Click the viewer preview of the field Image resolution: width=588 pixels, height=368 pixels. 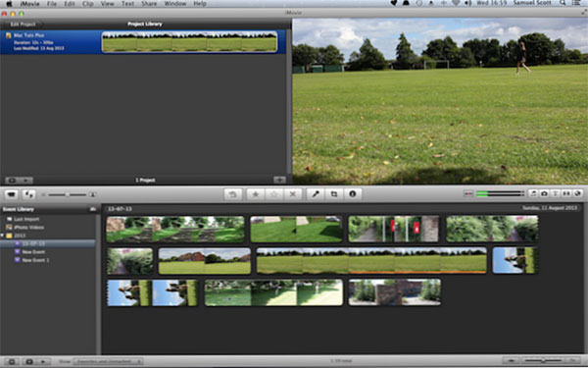tap(440, 101)
